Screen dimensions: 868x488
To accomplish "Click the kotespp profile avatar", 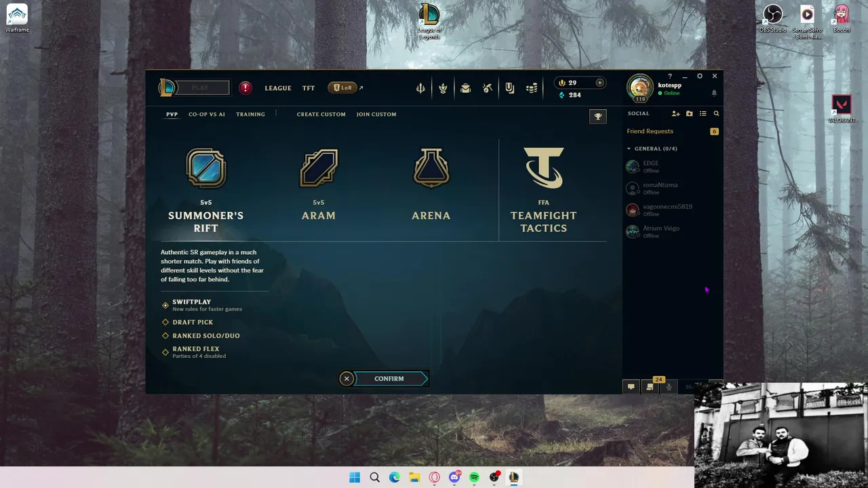I will 639,87.
